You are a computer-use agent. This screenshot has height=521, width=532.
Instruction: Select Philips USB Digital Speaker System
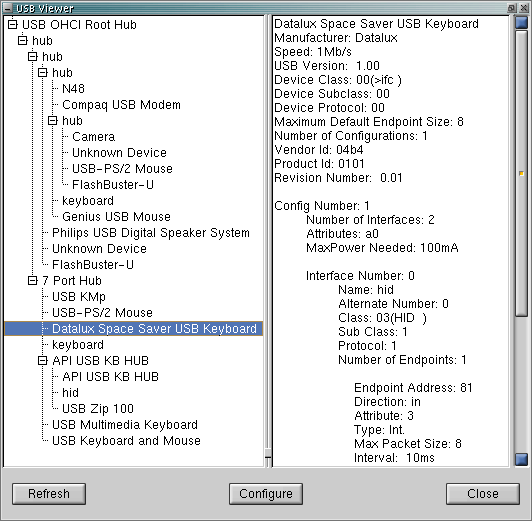tap(151, 233)
